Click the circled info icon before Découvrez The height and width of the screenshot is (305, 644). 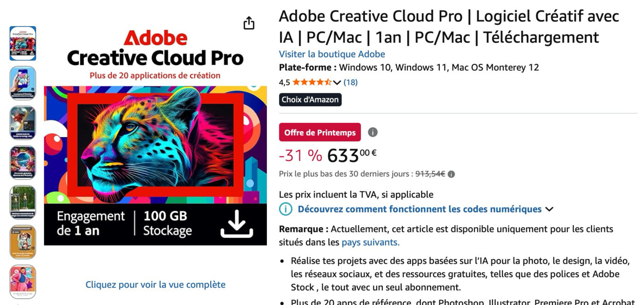[286, 209]
